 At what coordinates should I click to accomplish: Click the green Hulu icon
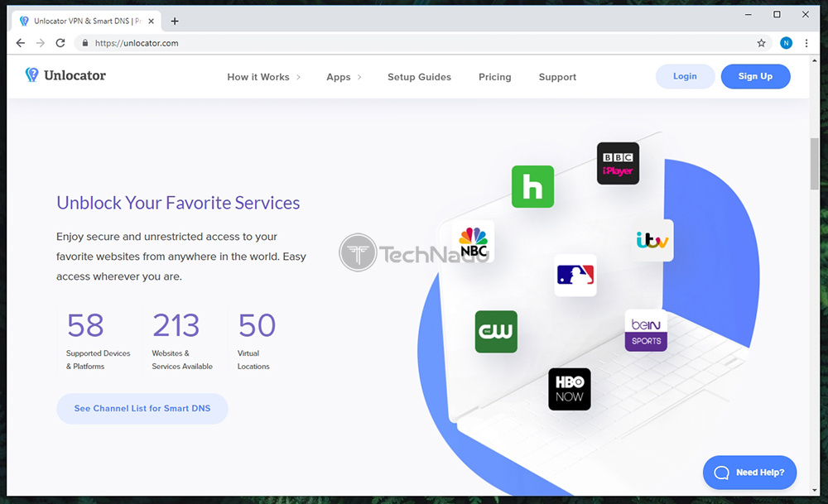(x=532, y=187)
